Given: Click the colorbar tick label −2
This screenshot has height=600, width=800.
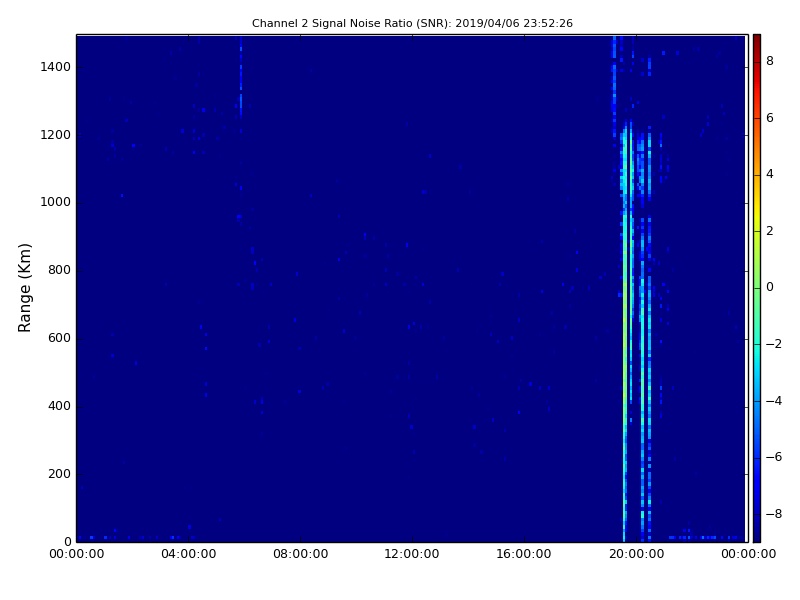Looking at the screenshot, I should click(770, 344).
